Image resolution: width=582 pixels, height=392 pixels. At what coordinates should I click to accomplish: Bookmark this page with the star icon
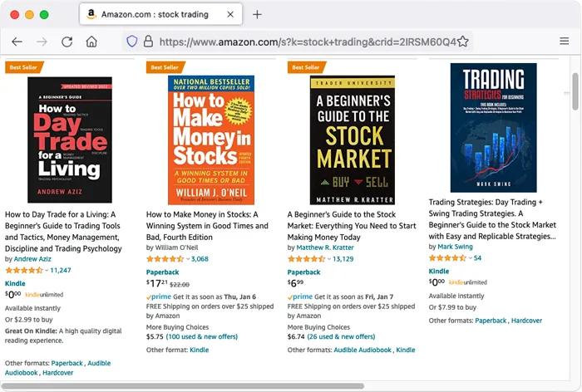coord(462,42)
